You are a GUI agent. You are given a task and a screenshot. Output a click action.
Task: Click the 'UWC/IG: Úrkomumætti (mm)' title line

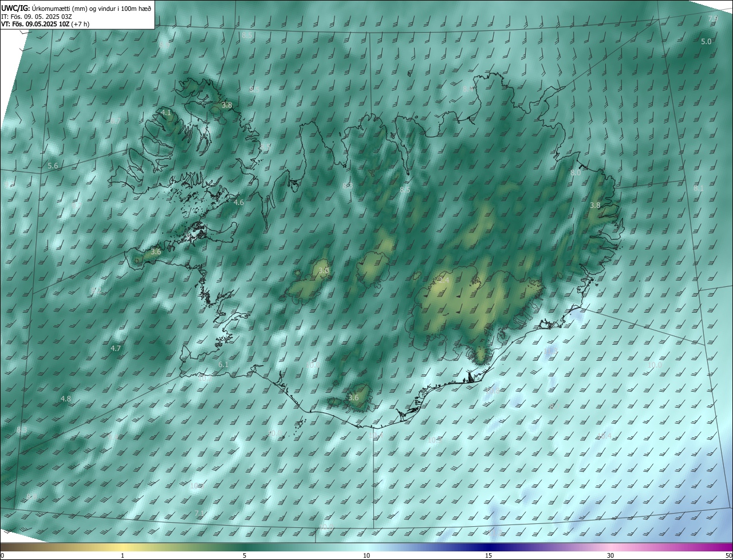[x=76, y=7]
